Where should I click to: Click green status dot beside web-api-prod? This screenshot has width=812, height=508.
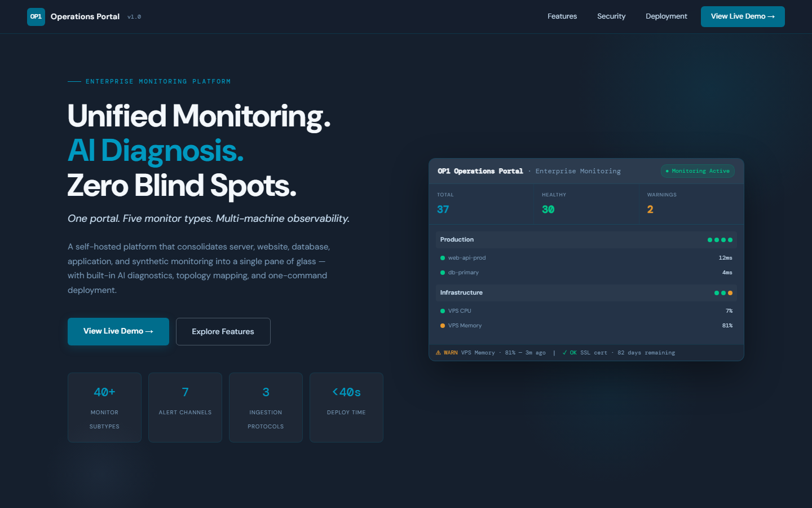(443, 258)
